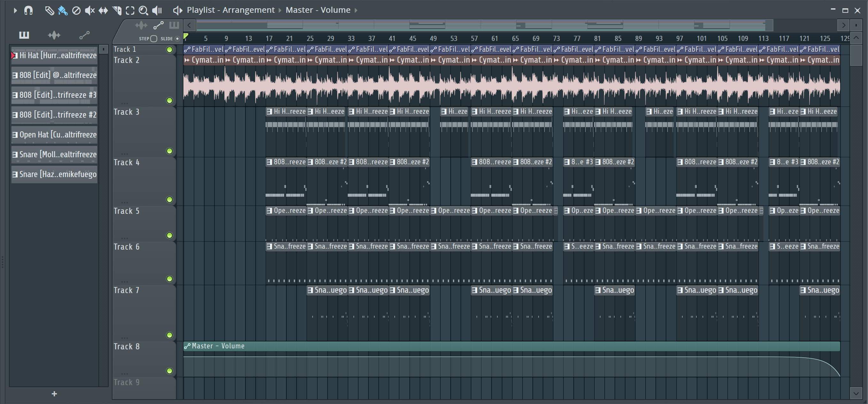Mute Track 5 with its green LED

point(169,235)
